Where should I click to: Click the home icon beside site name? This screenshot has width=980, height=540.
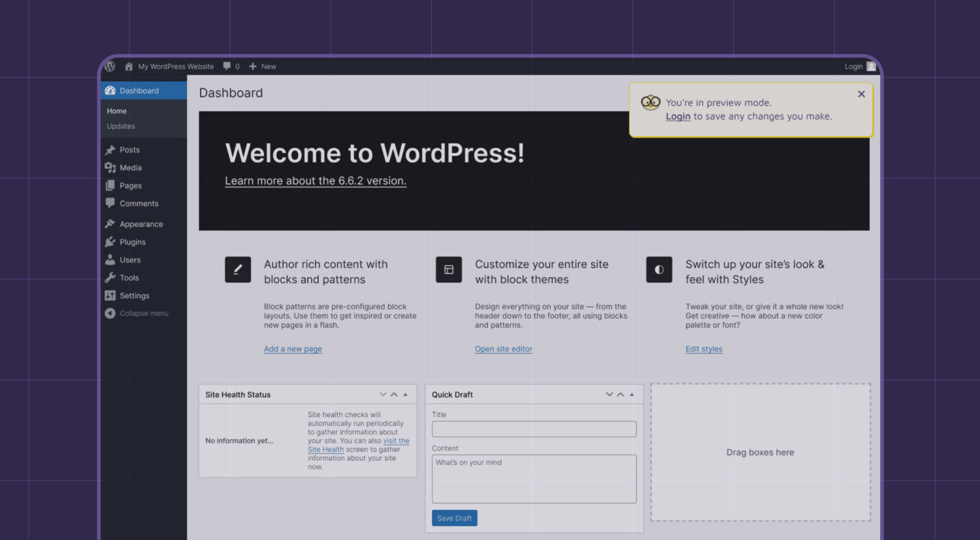tap(129, 67)
